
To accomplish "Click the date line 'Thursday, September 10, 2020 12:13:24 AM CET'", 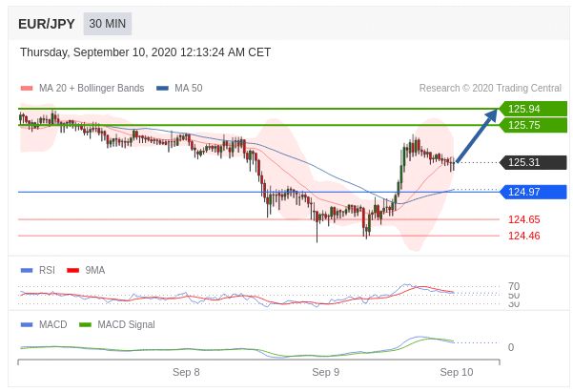I will [146, 52].
